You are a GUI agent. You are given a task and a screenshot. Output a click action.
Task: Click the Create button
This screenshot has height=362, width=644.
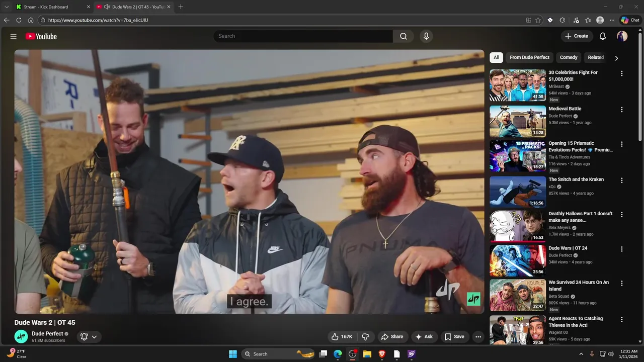click(577, 36)
